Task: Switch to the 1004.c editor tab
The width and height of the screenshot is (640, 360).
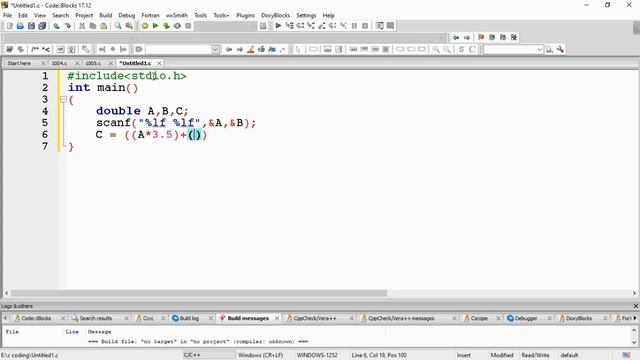Action: click(x=59, y=63)
